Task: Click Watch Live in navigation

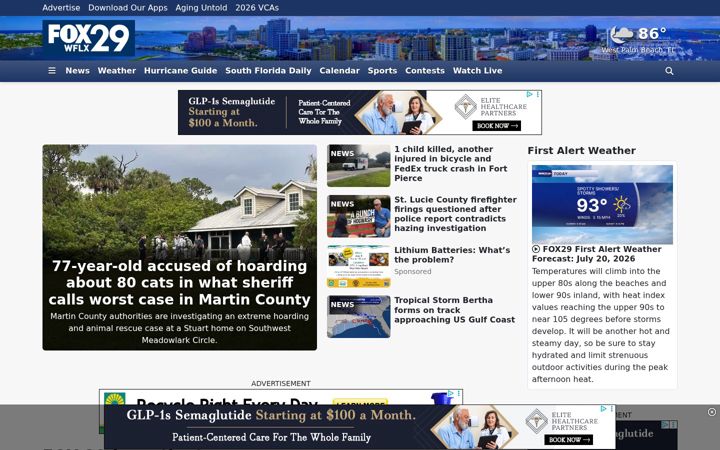Action: pyautogui.click(x=478, y=71)
